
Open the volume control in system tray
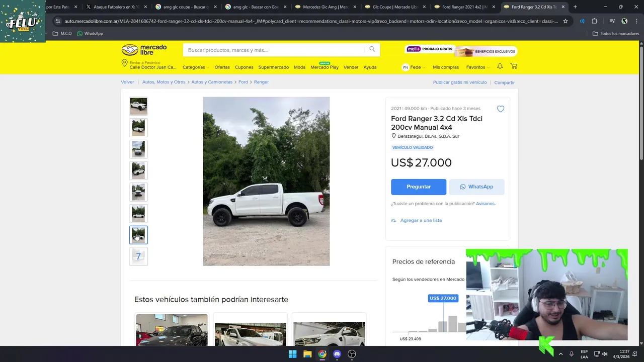pos(605,354)
